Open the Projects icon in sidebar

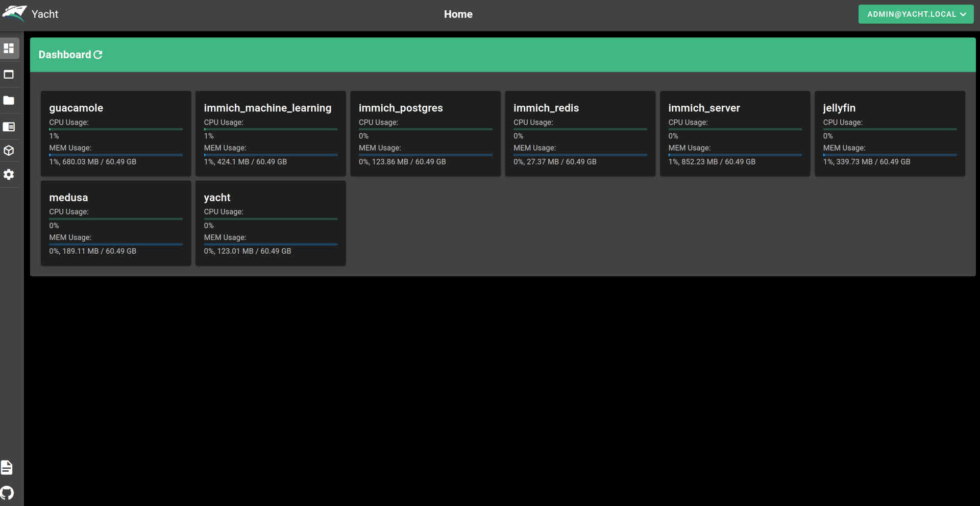pos(9,127)
